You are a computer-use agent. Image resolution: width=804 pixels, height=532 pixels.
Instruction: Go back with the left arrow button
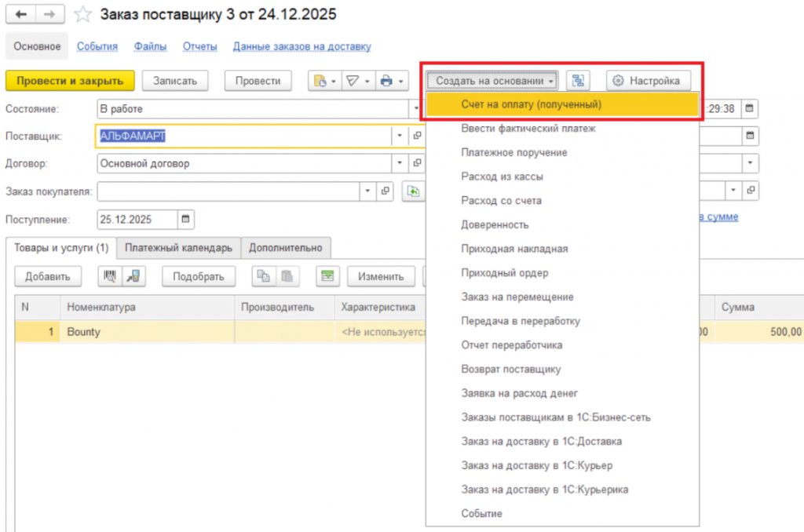[x=20, y=14]
